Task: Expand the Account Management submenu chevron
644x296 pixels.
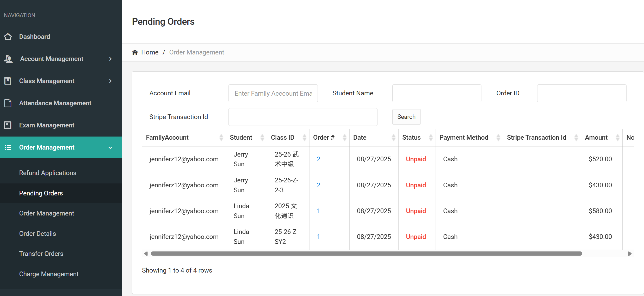Action: tap(110, 59)
